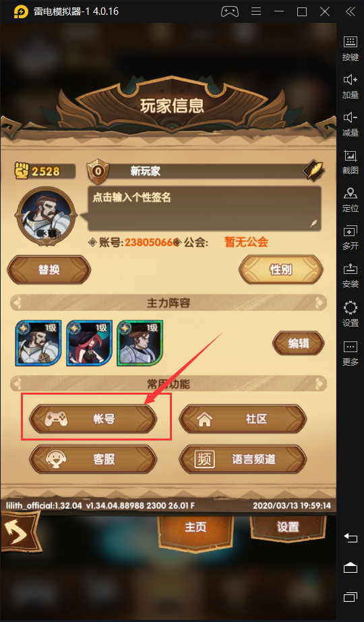Open the 安装 APK install tool
The width and height of the screenshot is (364, 622).
click(x=350, y=275)
